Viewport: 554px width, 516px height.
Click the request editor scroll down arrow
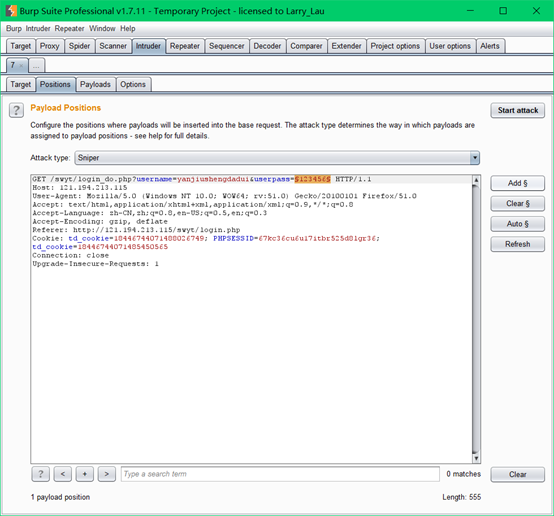point(476,458)
